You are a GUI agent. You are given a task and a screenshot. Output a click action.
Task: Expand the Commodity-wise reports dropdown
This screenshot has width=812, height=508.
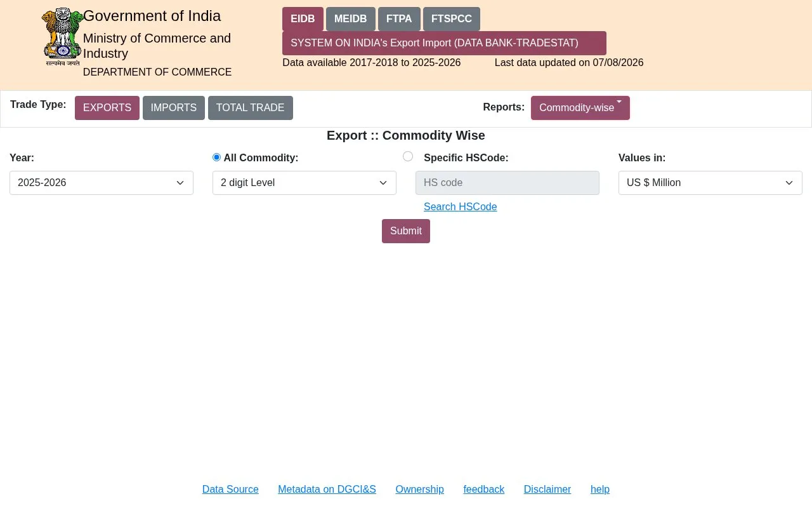pyautogui.click(x=580, y=108)
